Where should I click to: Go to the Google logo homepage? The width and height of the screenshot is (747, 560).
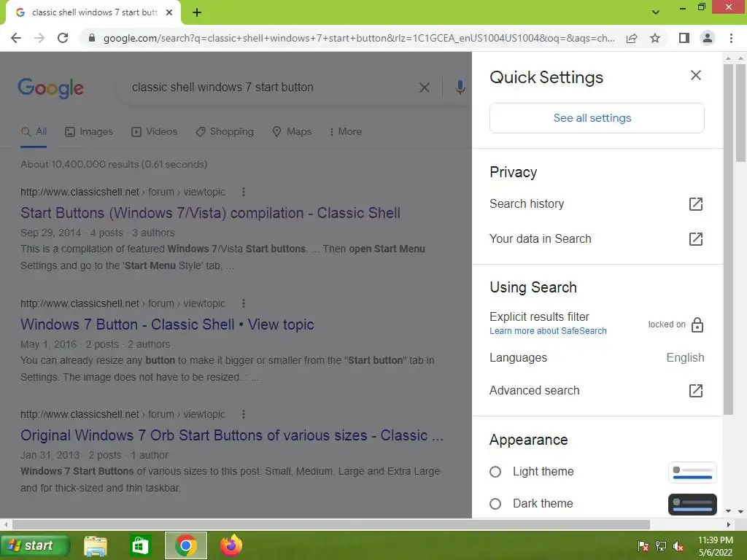(50, 88)
